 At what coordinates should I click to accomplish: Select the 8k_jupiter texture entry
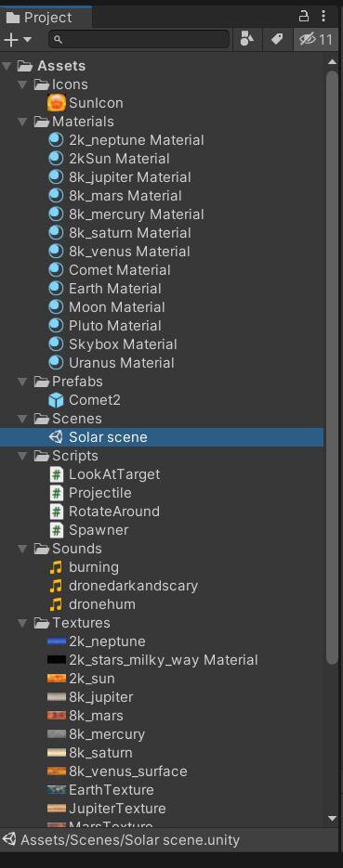(100, 697)
